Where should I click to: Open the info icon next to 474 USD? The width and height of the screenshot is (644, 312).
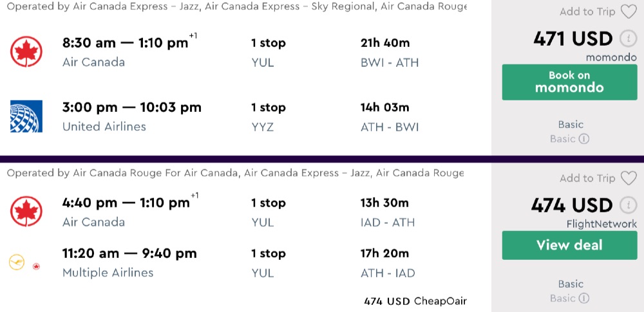[627, 205]
